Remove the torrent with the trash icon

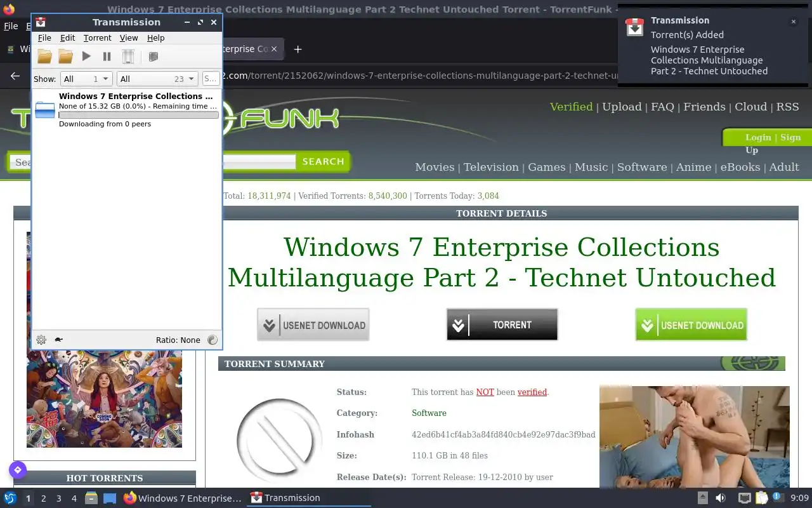tap(128, 57)
